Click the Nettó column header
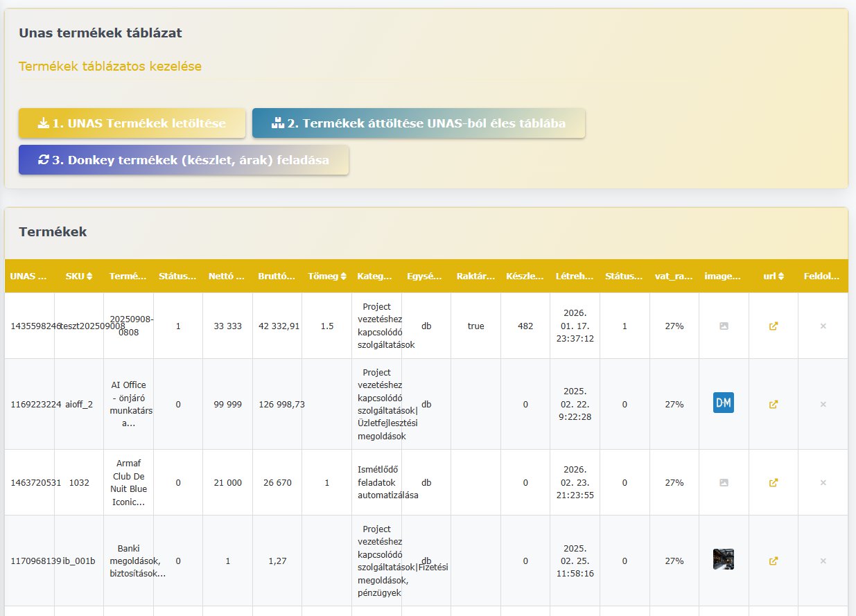 pos(227,276)
